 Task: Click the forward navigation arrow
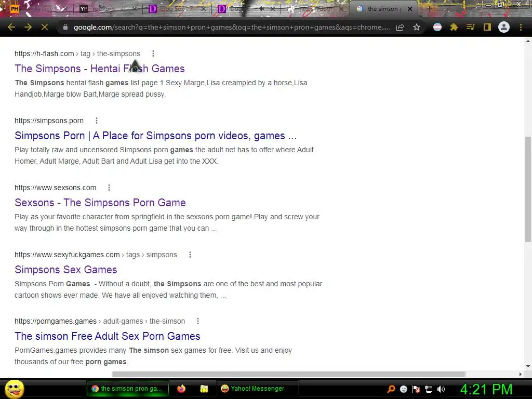[x=28, y=27]
